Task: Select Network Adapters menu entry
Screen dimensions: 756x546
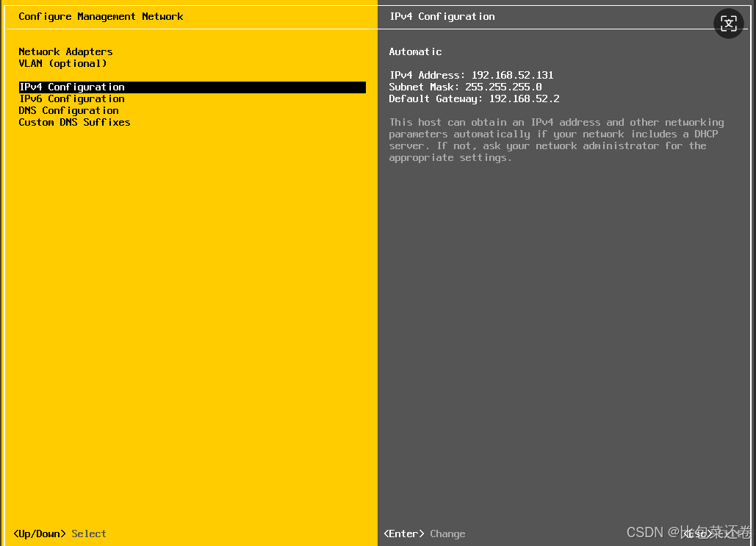Action: coord(65,51)
